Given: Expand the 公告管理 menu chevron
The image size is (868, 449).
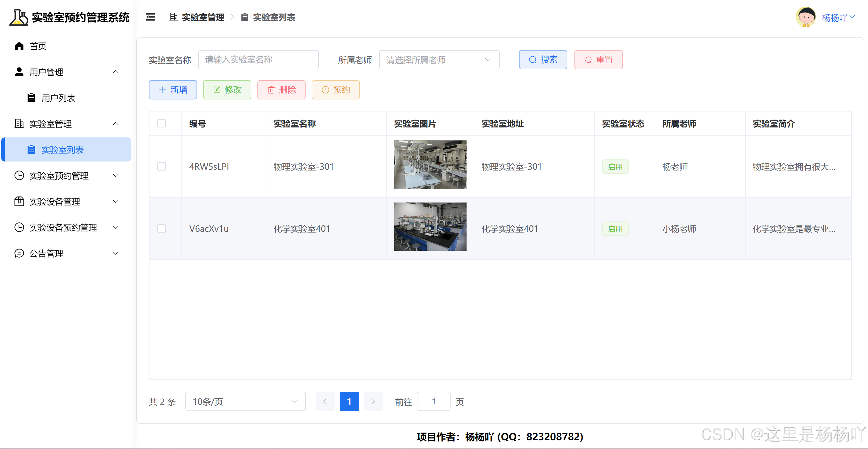Looking at the screenshot, I should coord(115,253).
